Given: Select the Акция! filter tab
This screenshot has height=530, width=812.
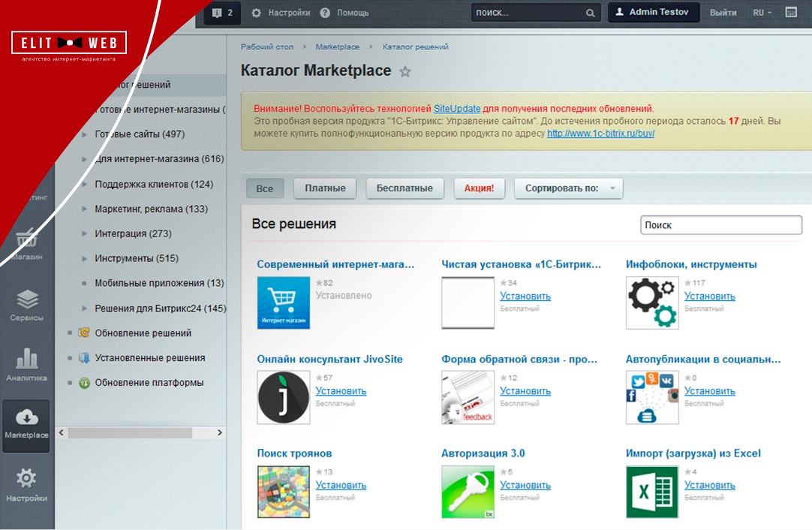Looking at the screenshot, I should click(479, 188).
